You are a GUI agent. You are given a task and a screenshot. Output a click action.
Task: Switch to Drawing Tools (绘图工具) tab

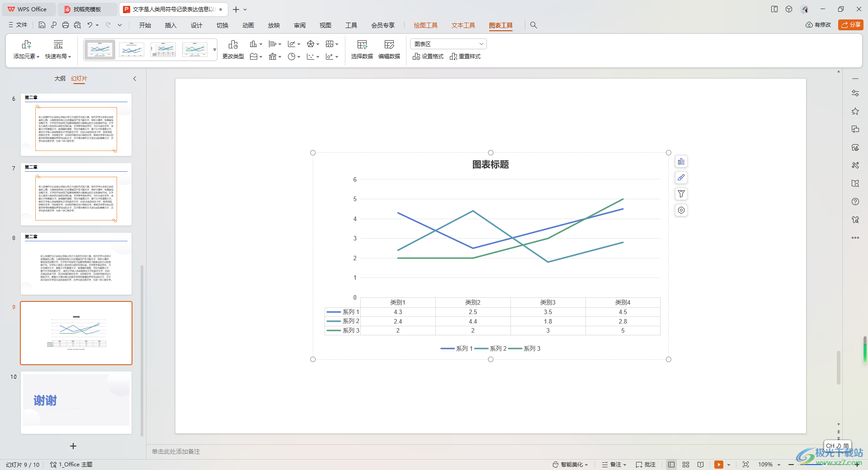(x=426, y=25)
